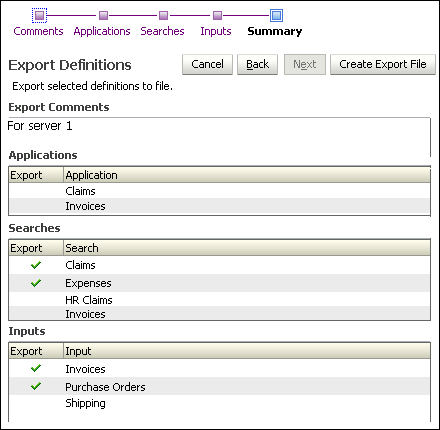Go to the Comments train step label

click(x=38, y=31)
